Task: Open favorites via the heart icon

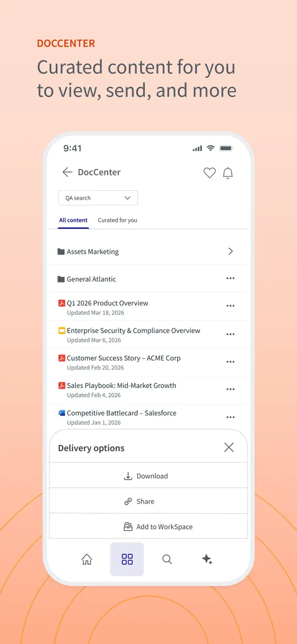Action: 210,173
